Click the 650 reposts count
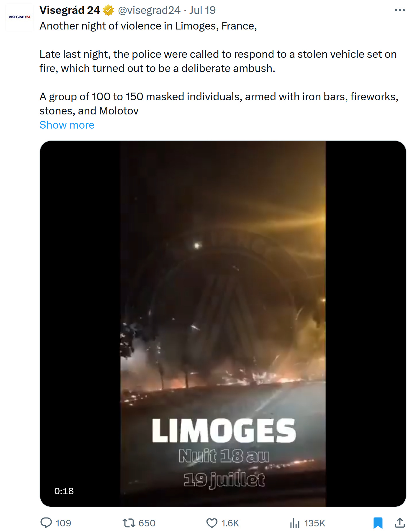Viewport: 418px width, 532px height. tap(147, 523)
